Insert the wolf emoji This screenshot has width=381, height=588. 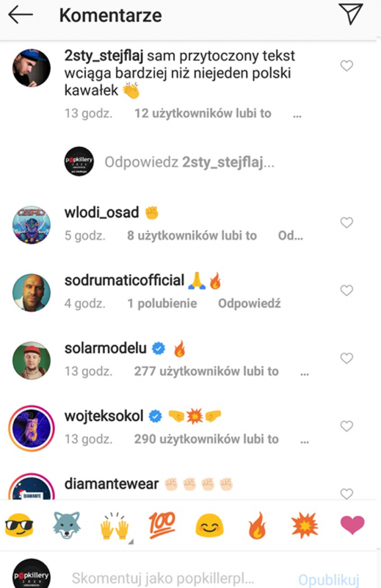67,525
